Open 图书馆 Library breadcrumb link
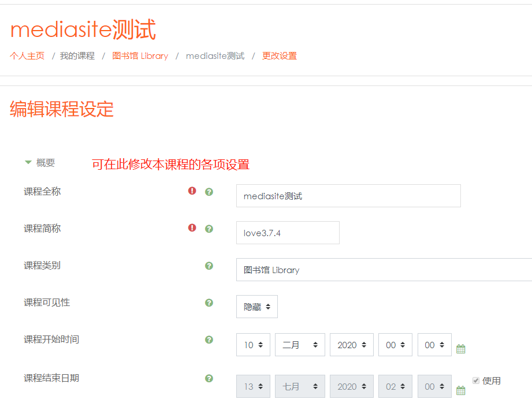 140,56
